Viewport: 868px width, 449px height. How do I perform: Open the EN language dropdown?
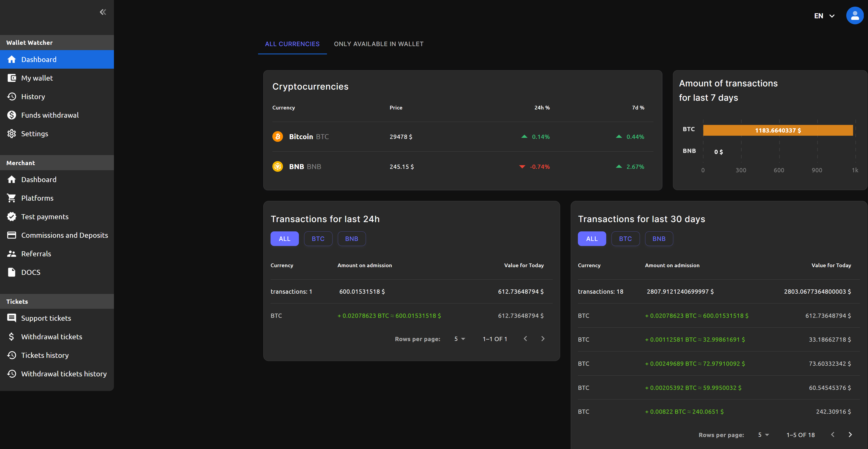coord(824,16)
